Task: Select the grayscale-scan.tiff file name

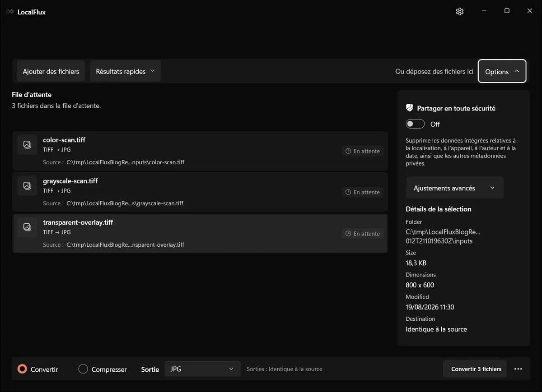Action: 70,181
